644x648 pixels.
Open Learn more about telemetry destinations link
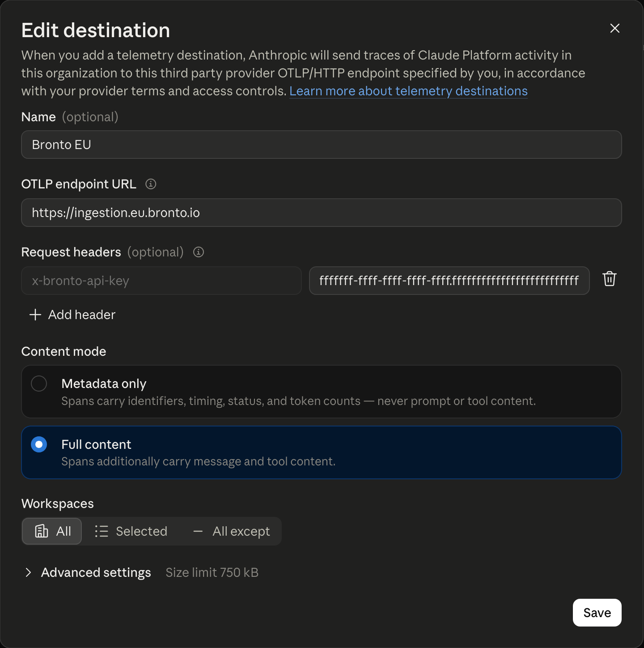coord(409,91)
